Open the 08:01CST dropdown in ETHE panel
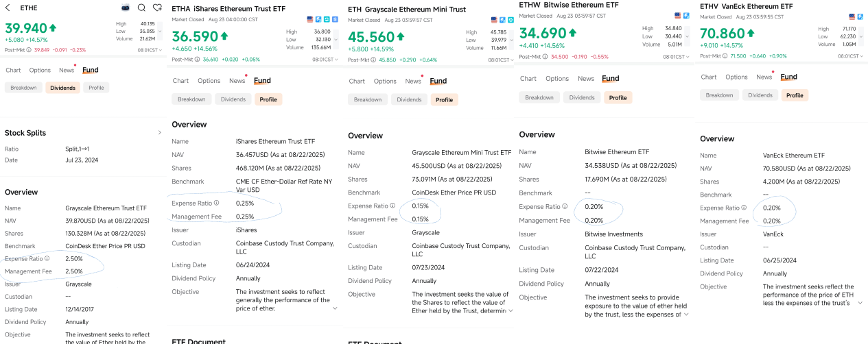868x344 pixels. [149, 49]
